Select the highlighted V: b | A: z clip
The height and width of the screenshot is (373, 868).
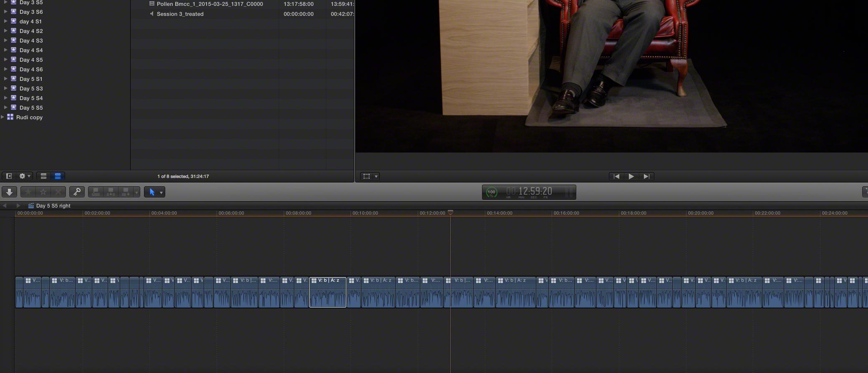pyautogui.click(x=328, y=292)
